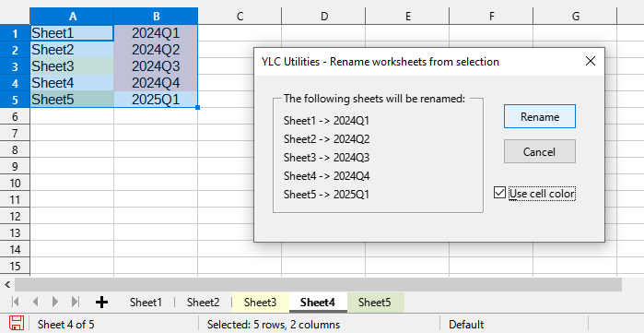Click 'Sheet 4 of 5' in status bar
The height and width of the screenshot is (333, 644).
coord(66,325)
